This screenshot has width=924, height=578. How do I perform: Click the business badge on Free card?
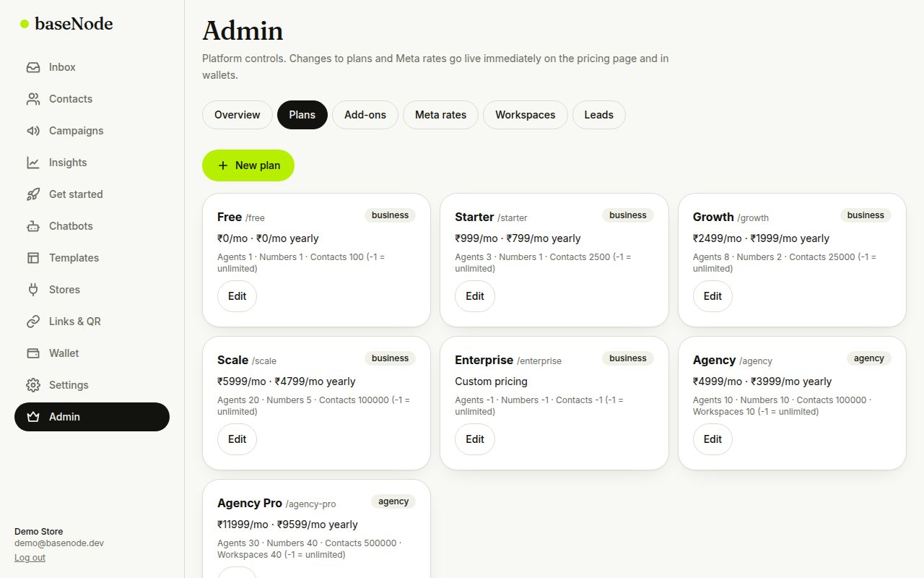[391, 215]
